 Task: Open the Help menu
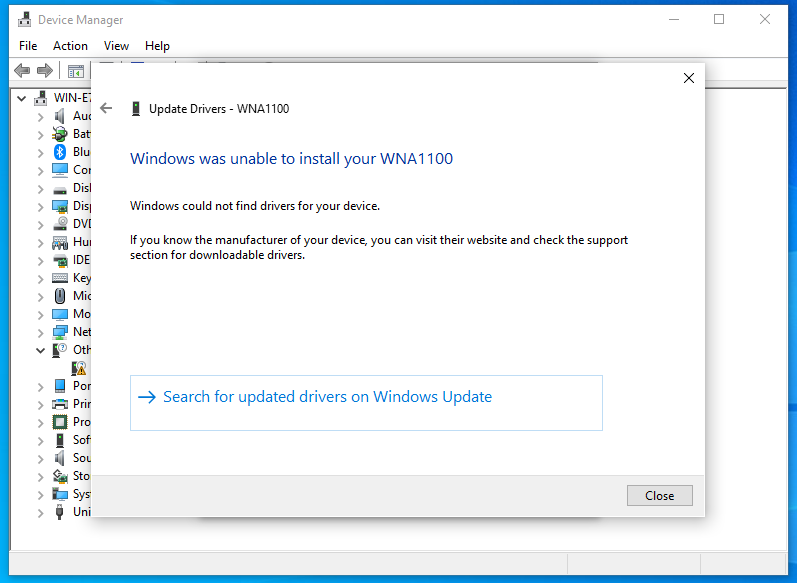[157, 46]
